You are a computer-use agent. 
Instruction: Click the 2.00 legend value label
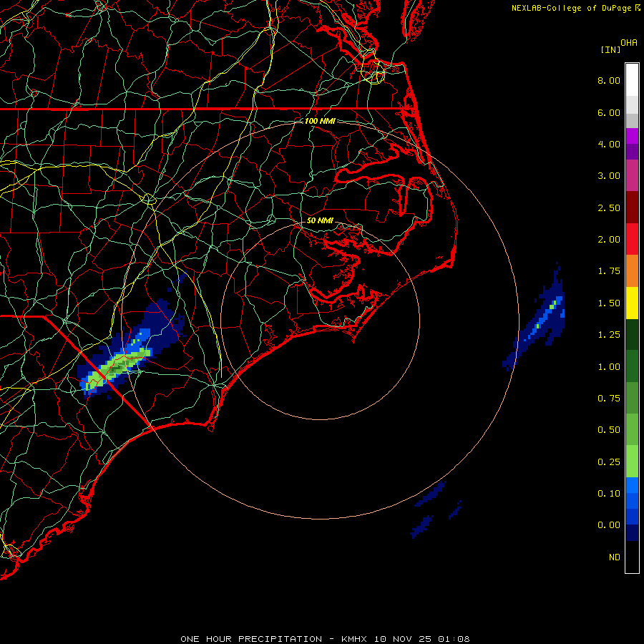click(609, 240)
